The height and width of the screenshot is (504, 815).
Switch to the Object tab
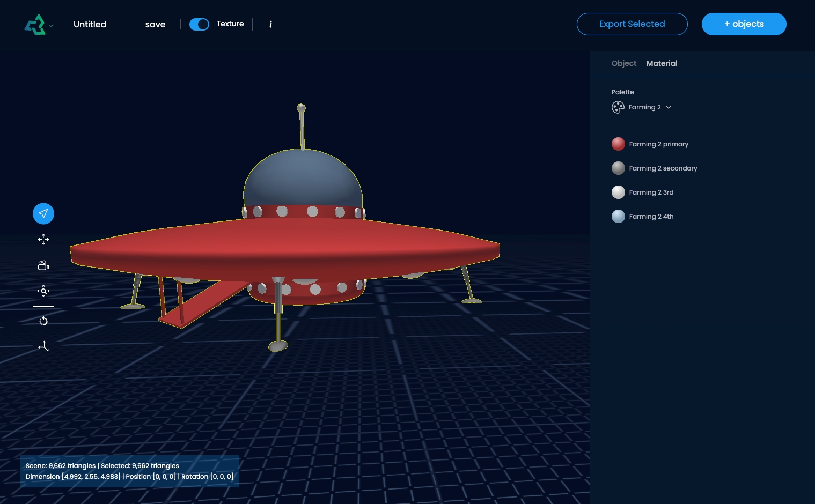click(623, 63)
